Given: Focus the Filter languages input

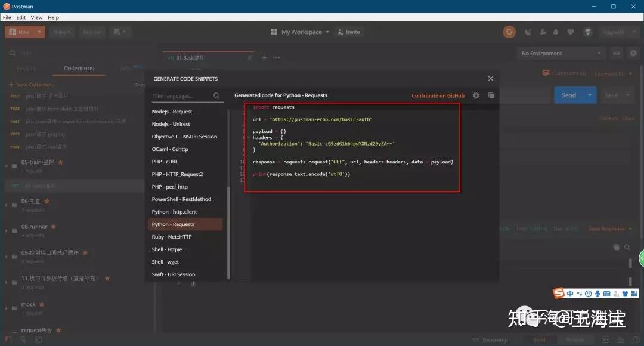Looking at the screenshot, I should tap(181, 95).
